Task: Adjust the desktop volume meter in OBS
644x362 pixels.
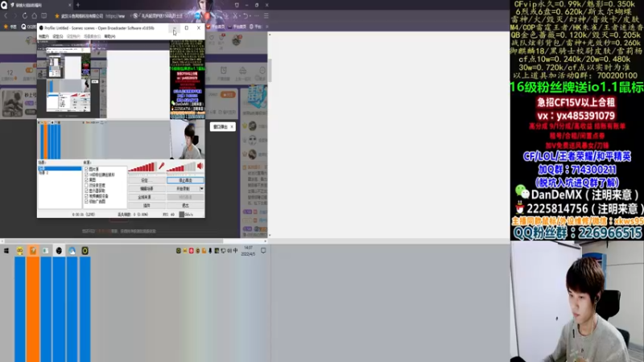Action: 181,167
